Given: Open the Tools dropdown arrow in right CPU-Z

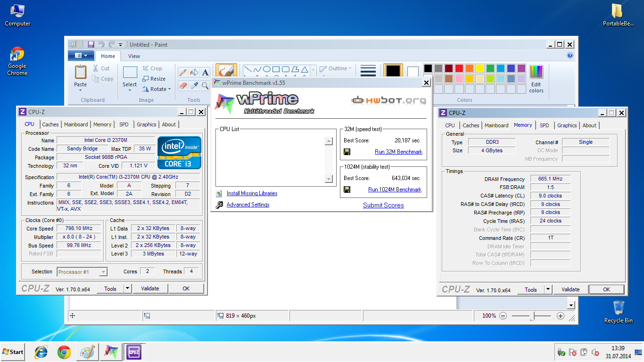Looking at the screenshot, I should [548, 289].
